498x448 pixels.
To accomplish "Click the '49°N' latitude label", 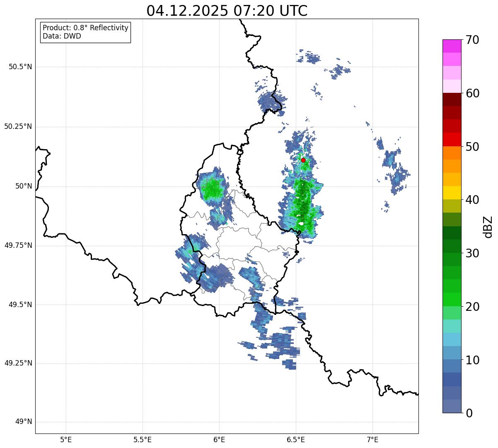I will (x=24, y=422).
